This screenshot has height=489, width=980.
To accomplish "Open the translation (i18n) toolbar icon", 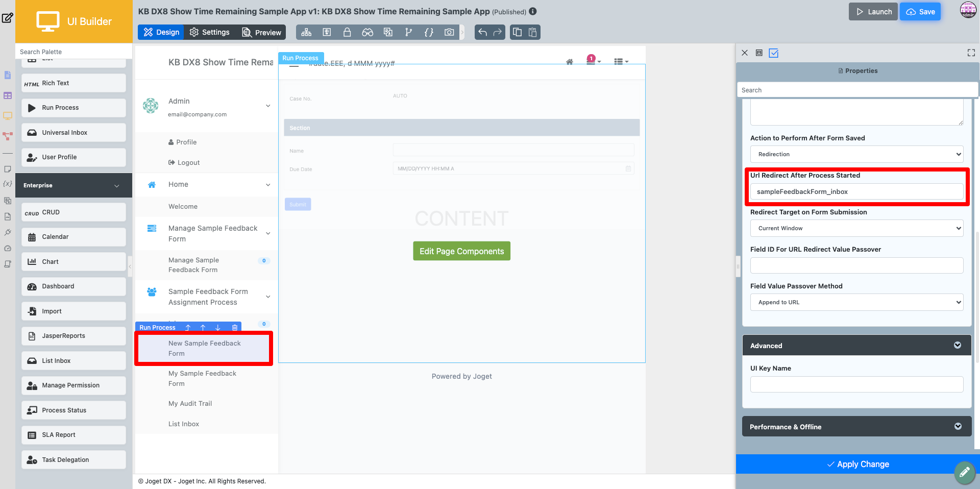I will [388, 32].
